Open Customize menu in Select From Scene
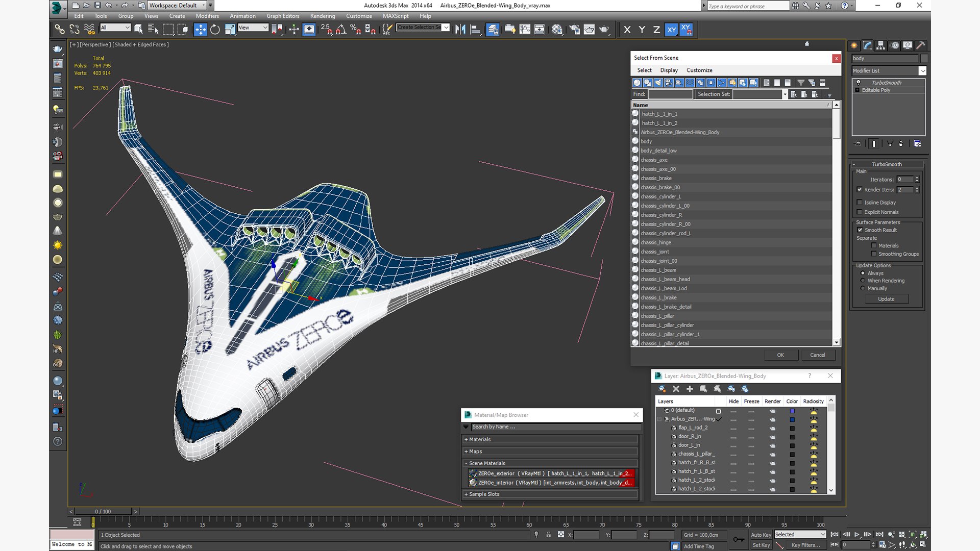 (699, 70)
